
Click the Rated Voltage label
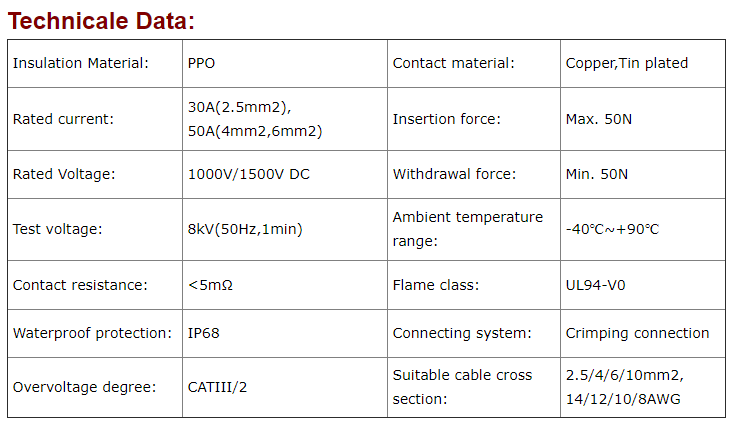tap(64, 174)
